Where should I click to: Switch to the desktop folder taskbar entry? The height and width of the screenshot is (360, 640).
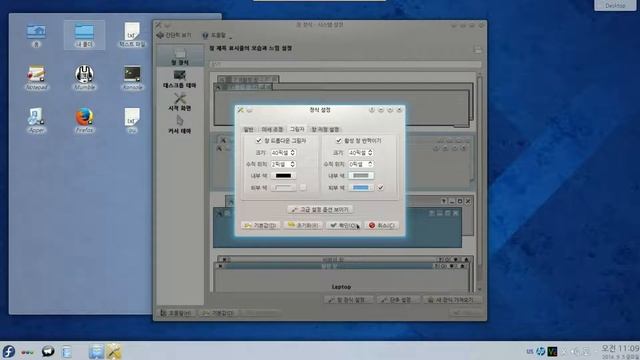point(96,351)
